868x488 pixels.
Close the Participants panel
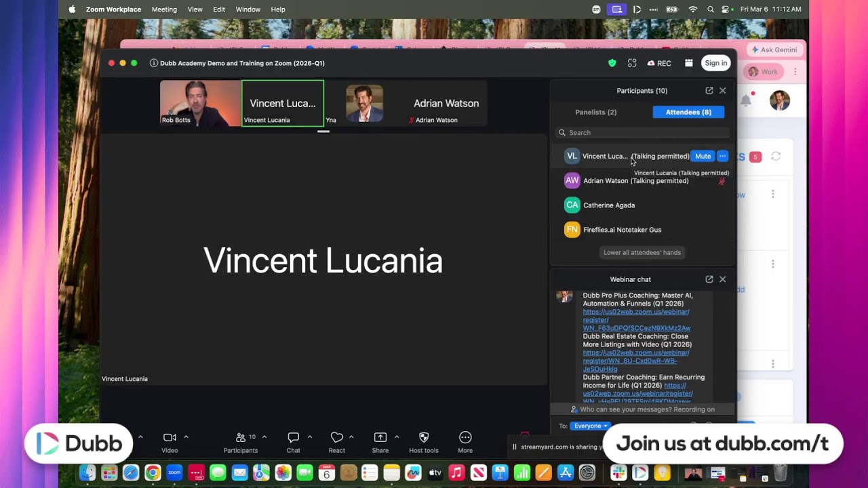[x=723, y=90]
